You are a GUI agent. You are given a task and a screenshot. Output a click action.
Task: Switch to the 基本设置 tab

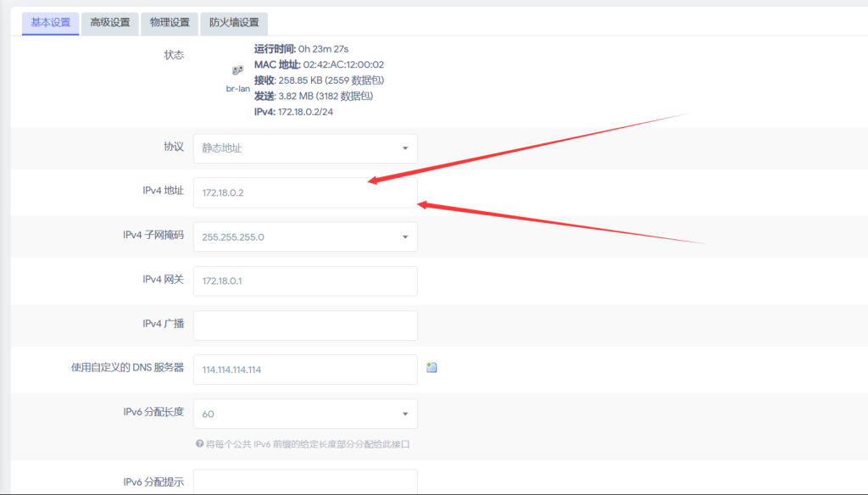pos(50,23)
